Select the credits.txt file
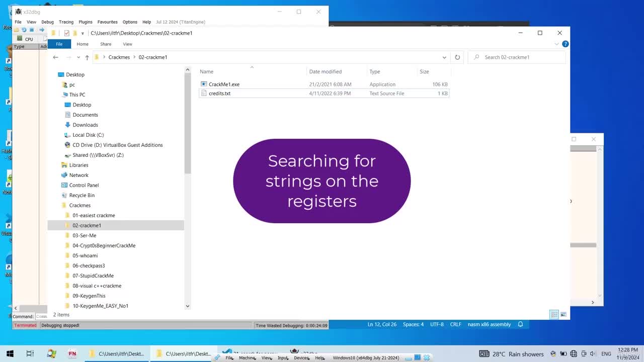 (219, 94)
